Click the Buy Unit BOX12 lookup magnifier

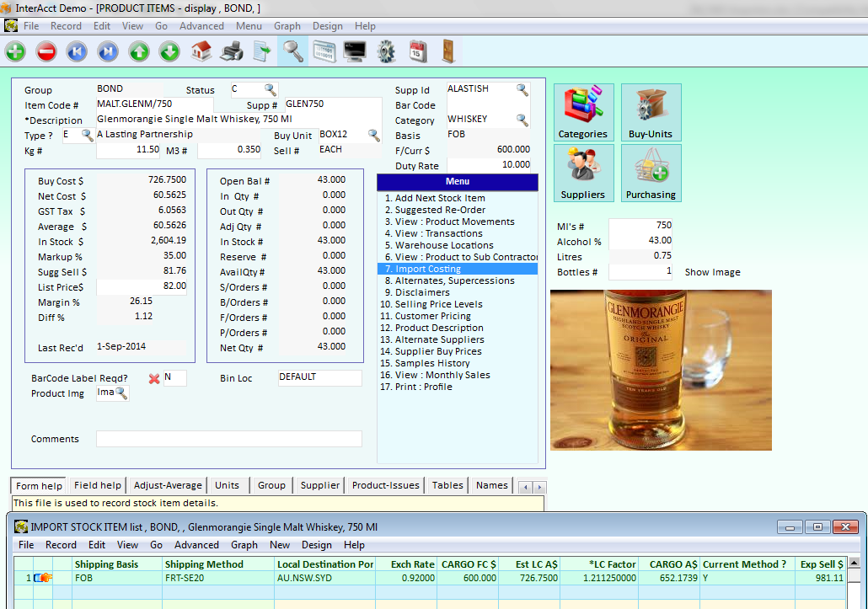coord(373,135)
